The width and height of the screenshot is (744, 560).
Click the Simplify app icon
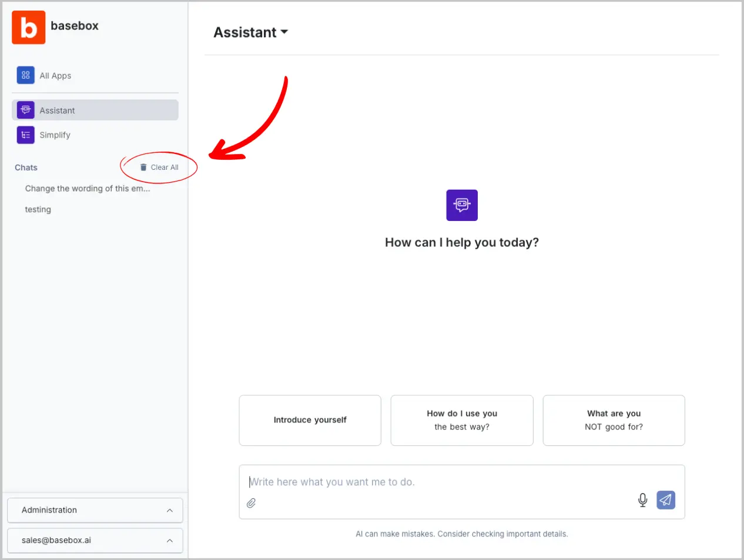[25, 135]
